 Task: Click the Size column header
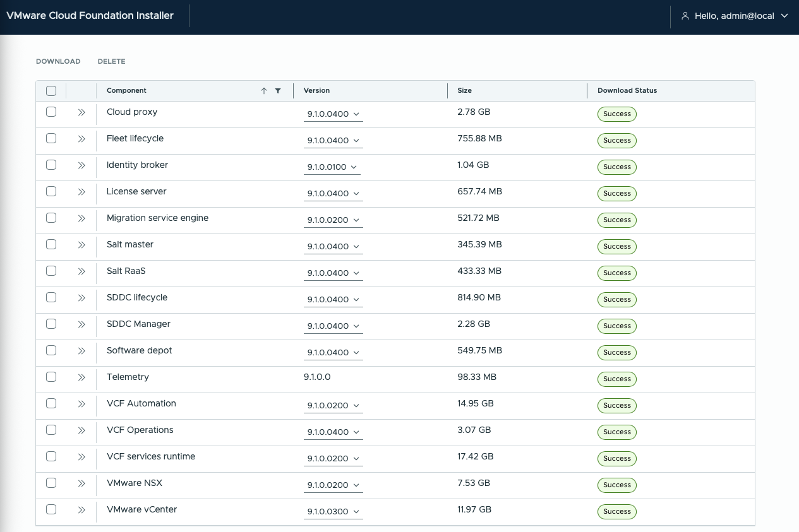click(464, 91)
